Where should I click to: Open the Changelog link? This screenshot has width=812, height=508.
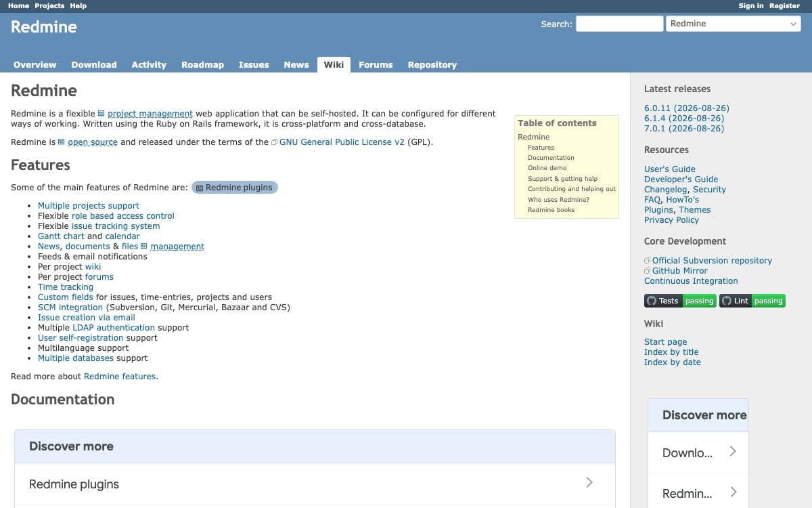coord(666,190)
